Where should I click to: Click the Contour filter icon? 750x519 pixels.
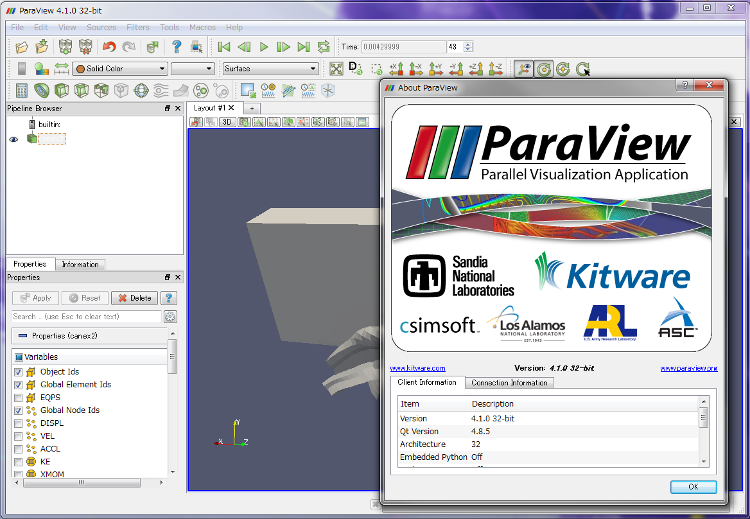(x=42, y=90)
